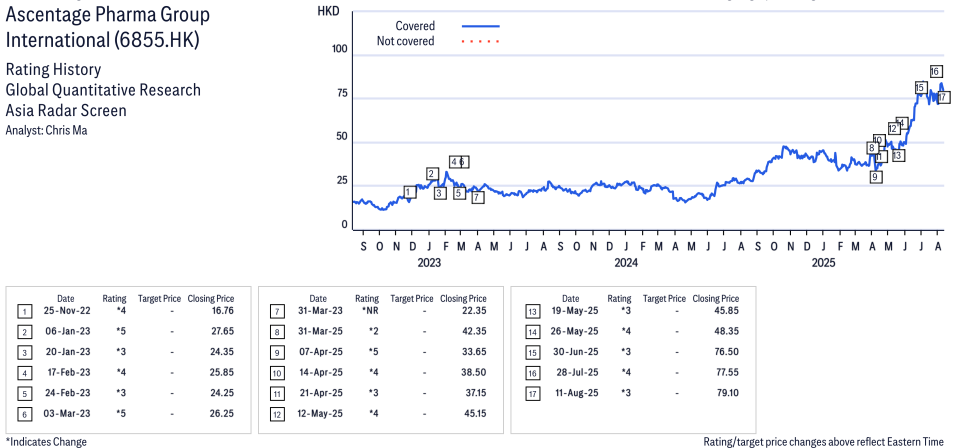Click the table box numbered 1 beside 25-Nov-22

click(24, 312)
